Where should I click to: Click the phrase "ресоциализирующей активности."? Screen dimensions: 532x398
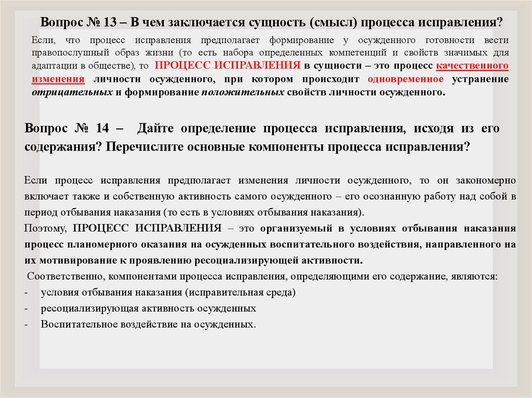pyautogui.click(x=278, y=260)
